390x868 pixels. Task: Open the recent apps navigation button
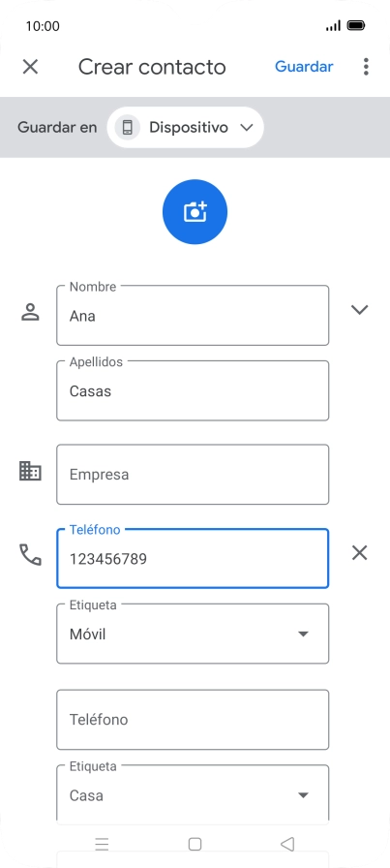pyautogui.click(x=102, y=844)
